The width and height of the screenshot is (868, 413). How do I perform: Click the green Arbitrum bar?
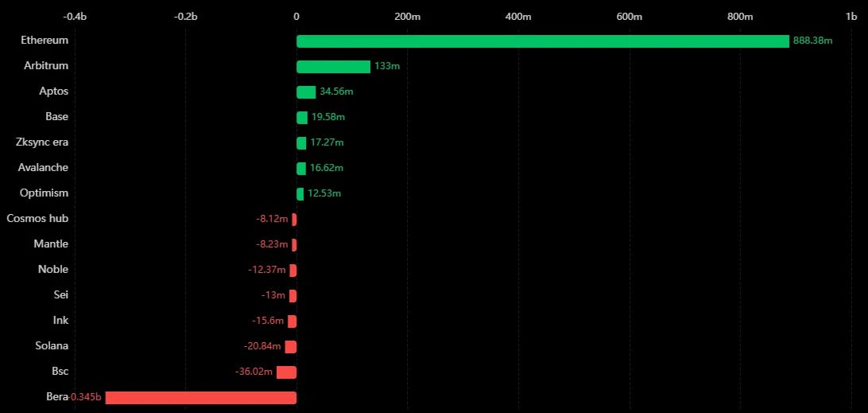[x=333, y=67]
